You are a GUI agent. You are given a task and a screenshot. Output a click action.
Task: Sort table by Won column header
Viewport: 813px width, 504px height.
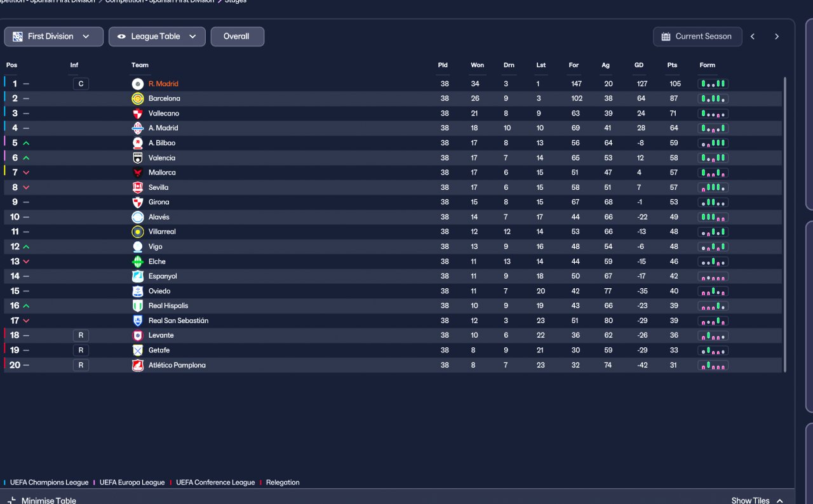pos(478,65)
